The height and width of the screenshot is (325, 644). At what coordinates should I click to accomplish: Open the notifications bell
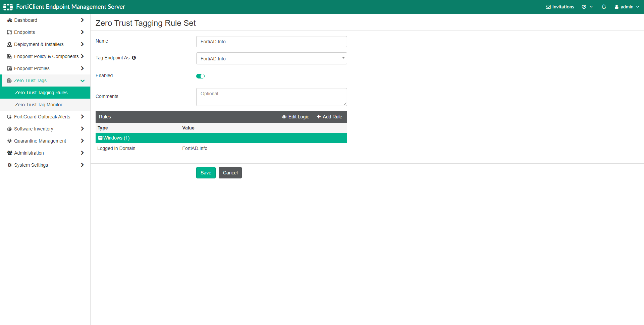point(604,7)
